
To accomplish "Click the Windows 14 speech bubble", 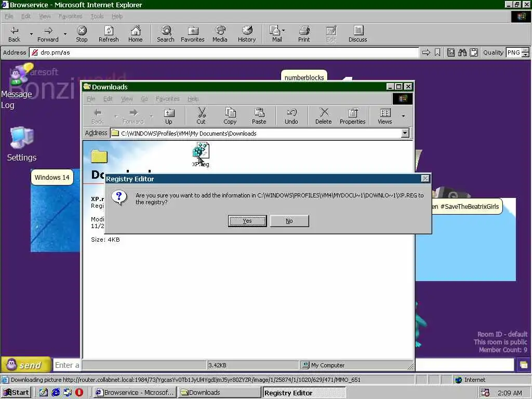I will tap(52, 178).
